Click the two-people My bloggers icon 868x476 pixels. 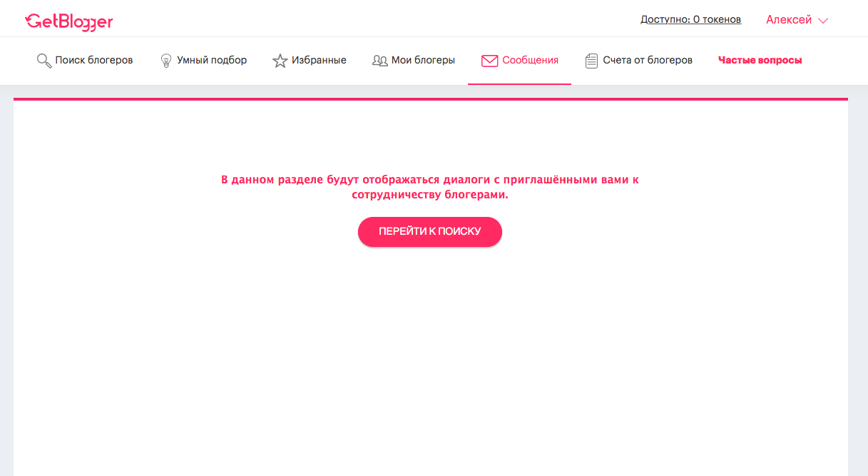379,61
